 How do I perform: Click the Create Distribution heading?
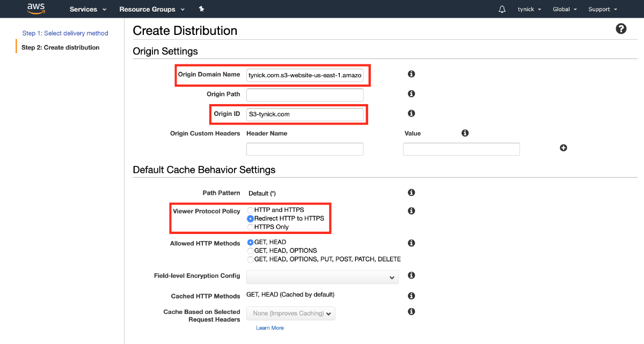pyautogui.click(x=185, y=31)
